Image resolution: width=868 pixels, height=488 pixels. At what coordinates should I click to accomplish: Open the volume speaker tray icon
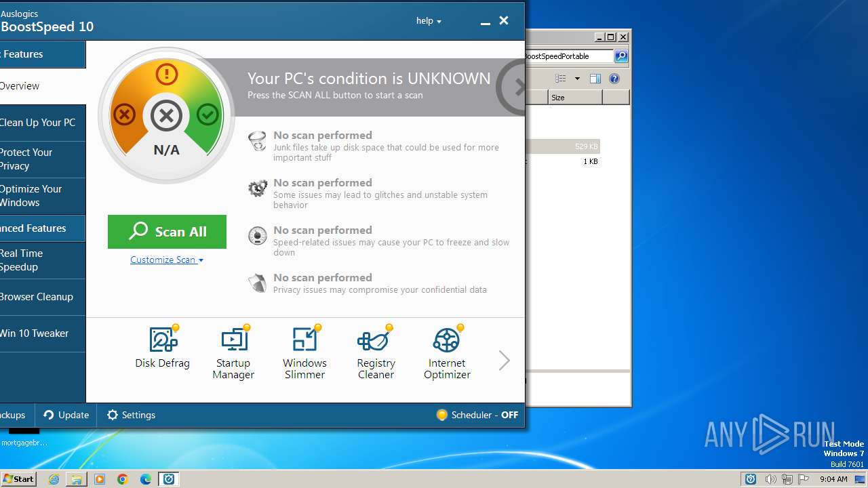[x=771, y=479]
